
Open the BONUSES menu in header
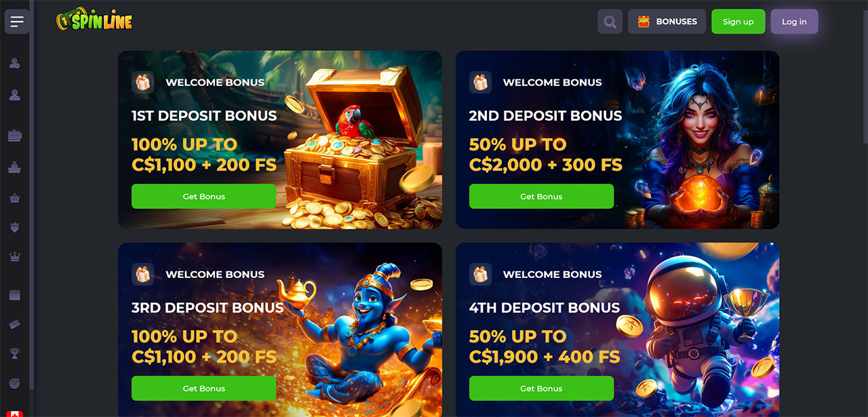(x=667, y=22)
